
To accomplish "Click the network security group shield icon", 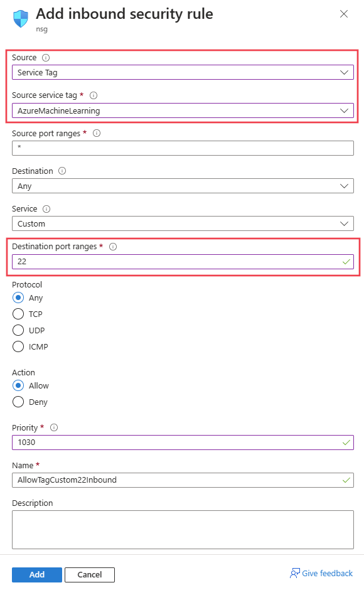I will (x=21, y=18).
